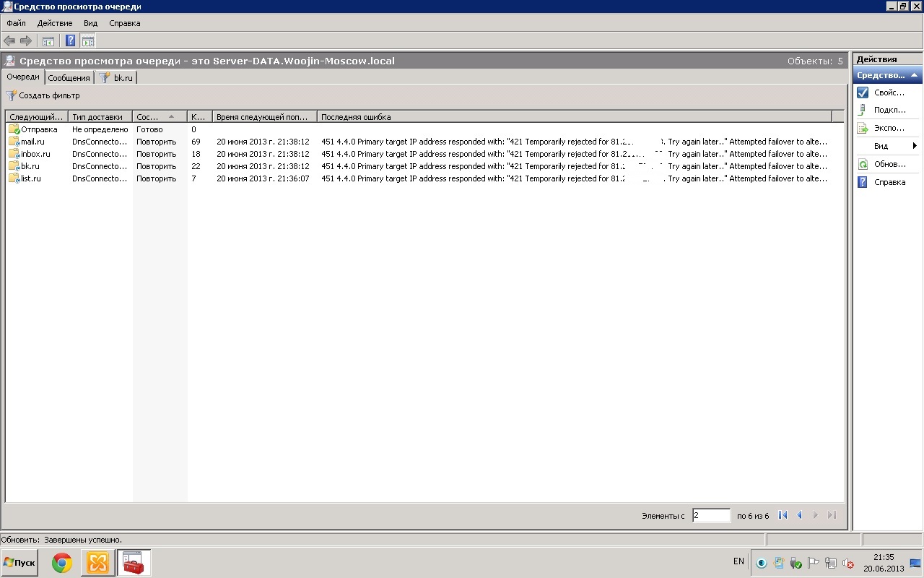Open the Действие menu
The image size is (924, 578).
tap(55, 23)
